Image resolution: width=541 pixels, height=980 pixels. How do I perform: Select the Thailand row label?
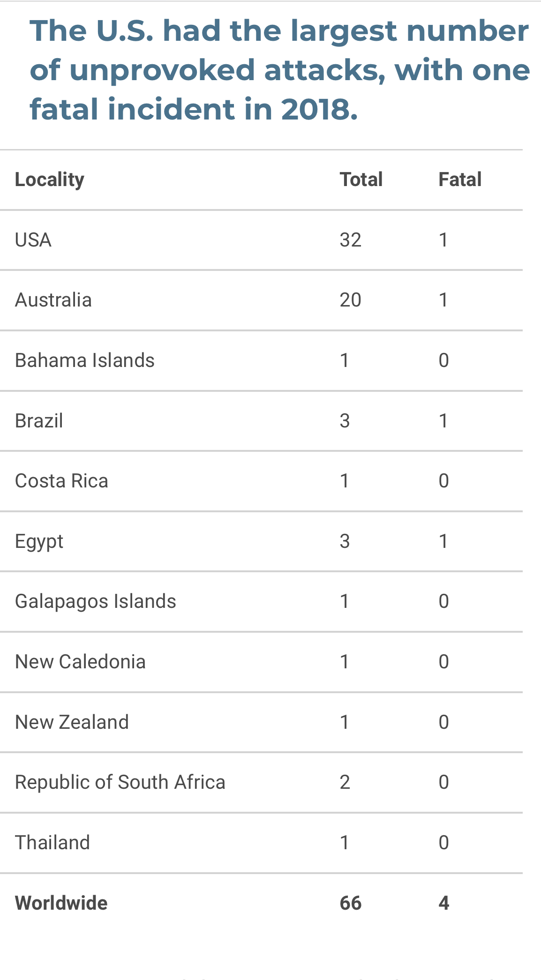point(53,843)
